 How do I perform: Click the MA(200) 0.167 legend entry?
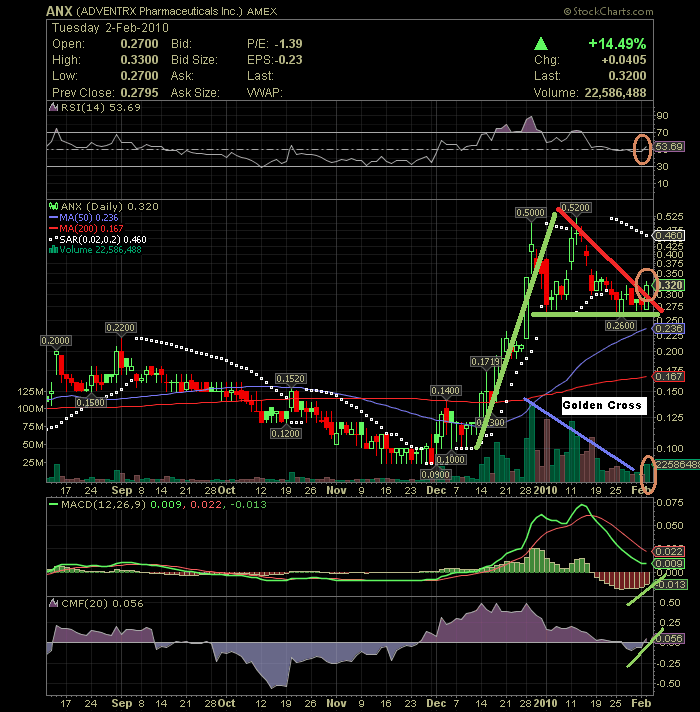[x=80, y=228]
